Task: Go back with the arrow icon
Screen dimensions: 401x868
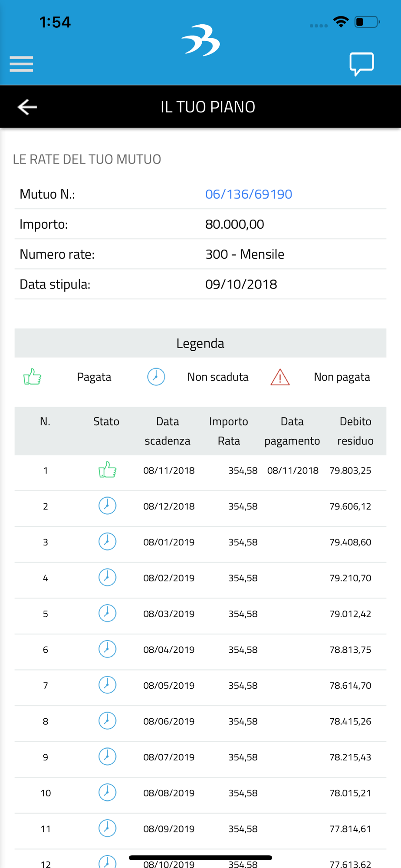Action: point(27,107)
